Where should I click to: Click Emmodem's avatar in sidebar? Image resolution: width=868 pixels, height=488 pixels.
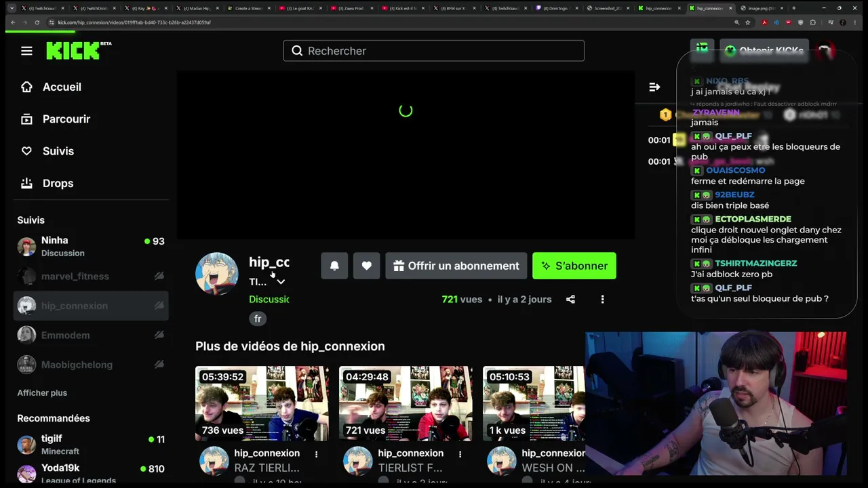26,335
